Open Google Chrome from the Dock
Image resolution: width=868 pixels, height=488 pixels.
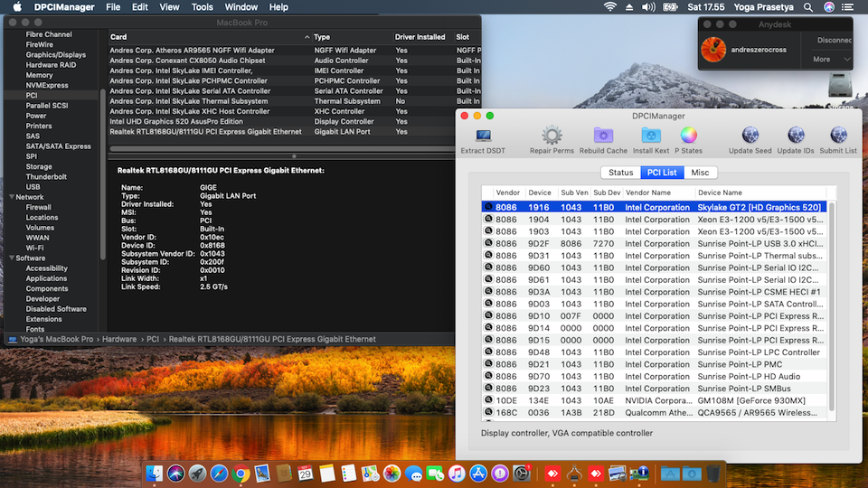(x=241, y=473)
